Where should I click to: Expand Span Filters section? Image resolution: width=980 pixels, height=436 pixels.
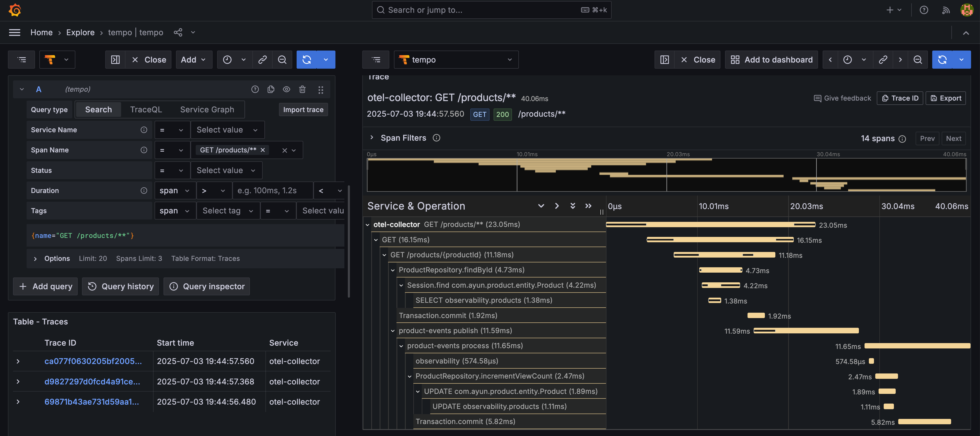pyautogui.click(x=372, y=138)
